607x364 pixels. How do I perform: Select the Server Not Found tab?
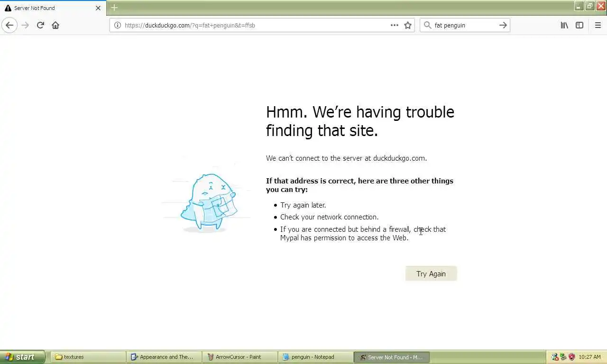point(53,8)
